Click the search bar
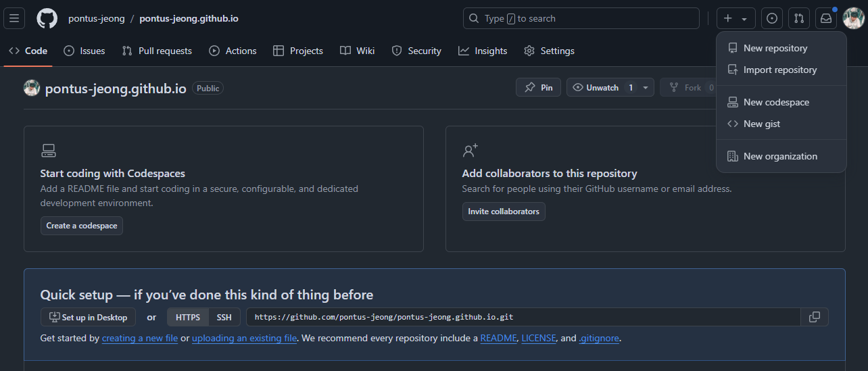This screenshot has width=868, height=371. point(581,18)
